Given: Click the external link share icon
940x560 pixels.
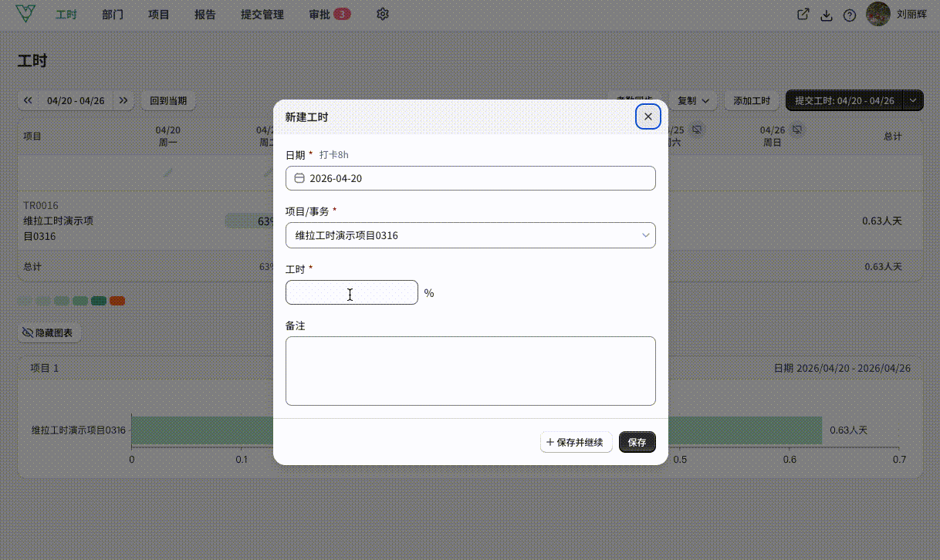Looking at the screenshot, I should (x=803, y=15).
